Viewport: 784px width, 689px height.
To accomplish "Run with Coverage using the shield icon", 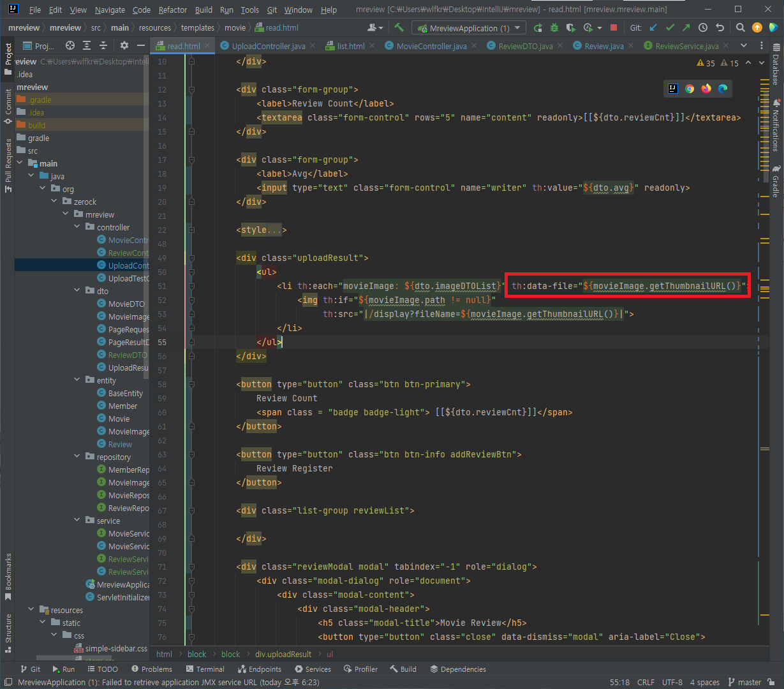I will (x=570, y=28).
